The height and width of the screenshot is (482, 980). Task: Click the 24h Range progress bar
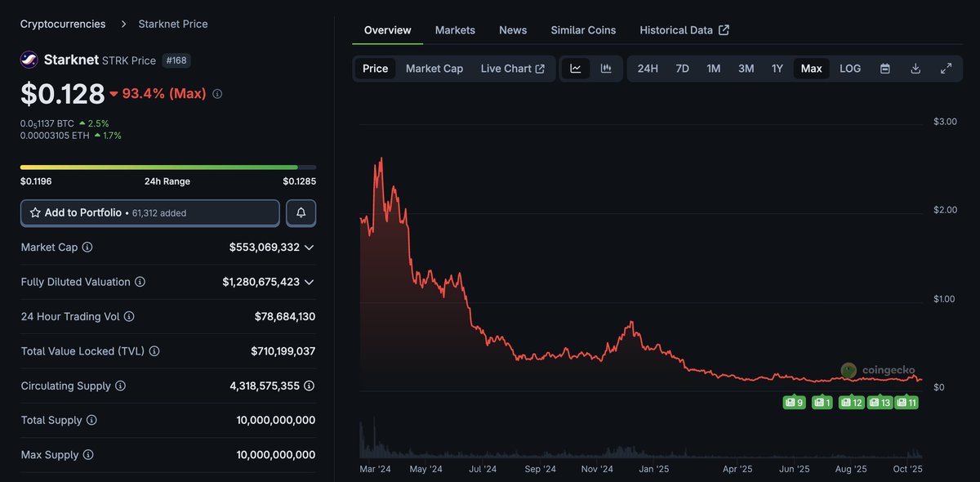coord(167,167)
